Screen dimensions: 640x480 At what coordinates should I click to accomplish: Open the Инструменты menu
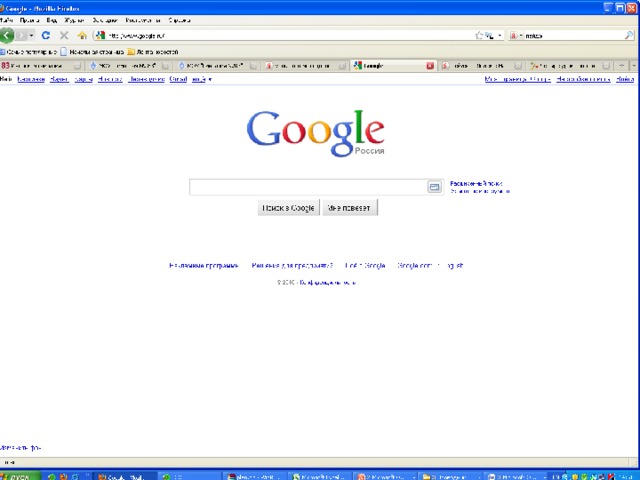[x=142, y=20]
